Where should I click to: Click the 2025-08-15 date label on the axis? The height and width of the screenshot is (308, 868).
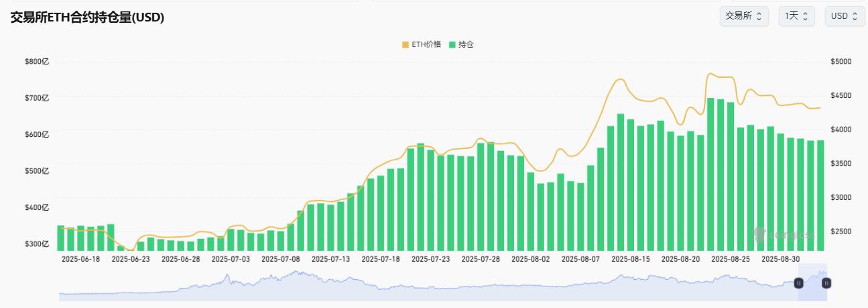pos(631,258)
